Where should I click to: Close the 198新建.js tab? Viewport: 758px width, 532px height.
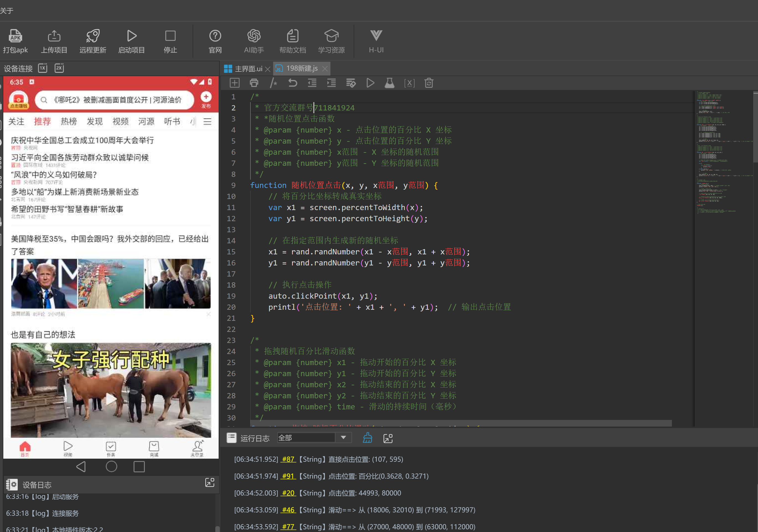coord(325,69)
